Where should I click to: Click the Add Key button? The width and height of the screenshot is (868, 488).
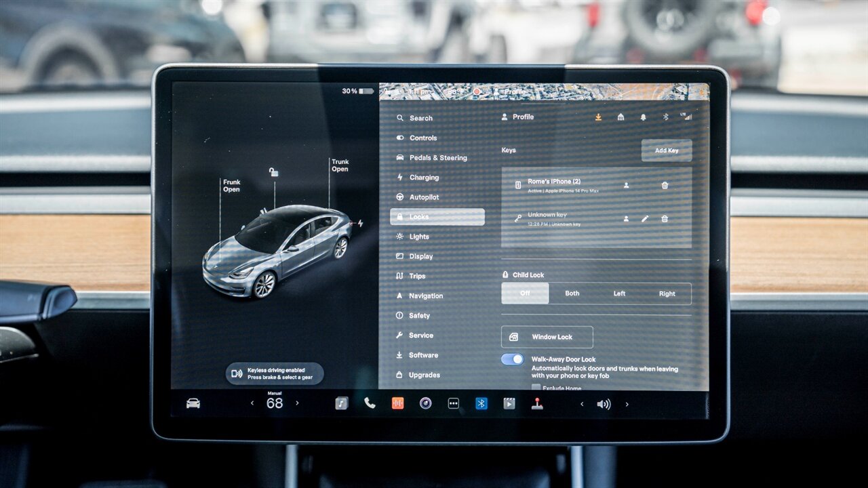[667, 150]
